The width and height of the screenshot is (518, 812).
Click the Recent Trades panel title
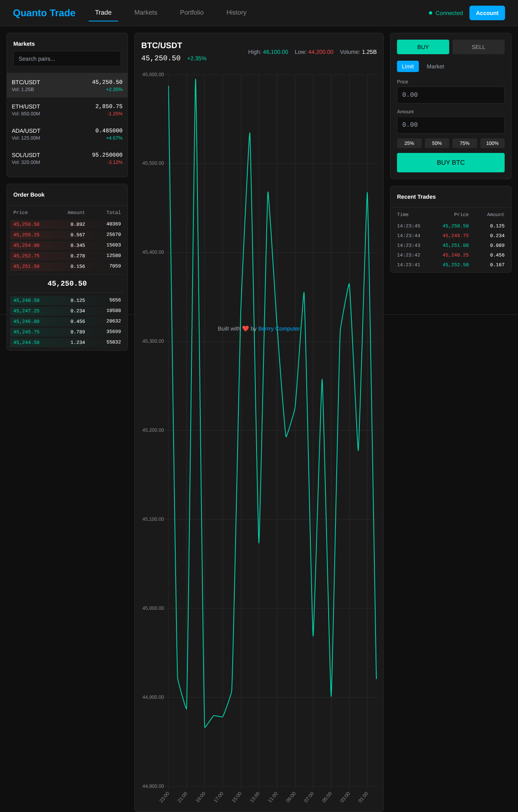click(x=416, y=197)
